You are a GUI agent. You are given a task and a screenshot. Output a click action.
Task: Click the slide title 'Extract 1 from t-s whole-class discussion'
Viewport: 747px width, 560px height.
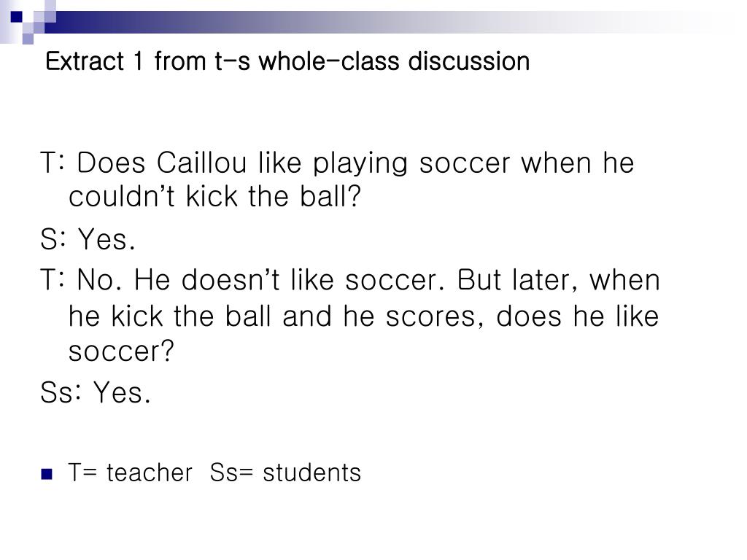tap(287, 61)
